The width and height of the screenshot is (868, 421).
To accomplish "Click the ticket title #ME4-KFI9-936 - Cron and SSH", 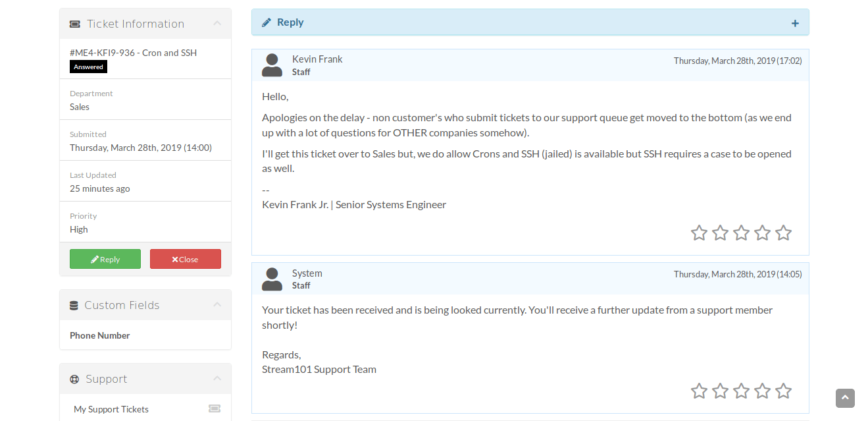I will click(x=134, y=53).
